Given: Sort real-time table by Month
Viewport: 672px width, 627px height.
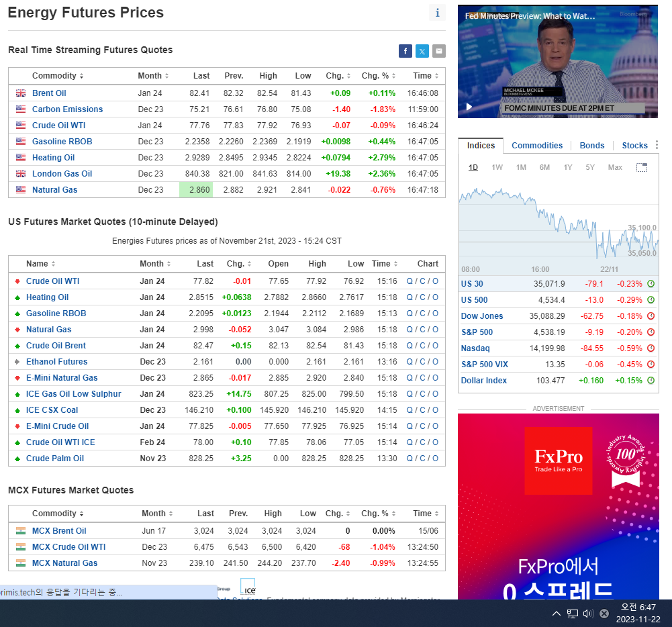Looking at the screenshot, I should pos(153,76).
